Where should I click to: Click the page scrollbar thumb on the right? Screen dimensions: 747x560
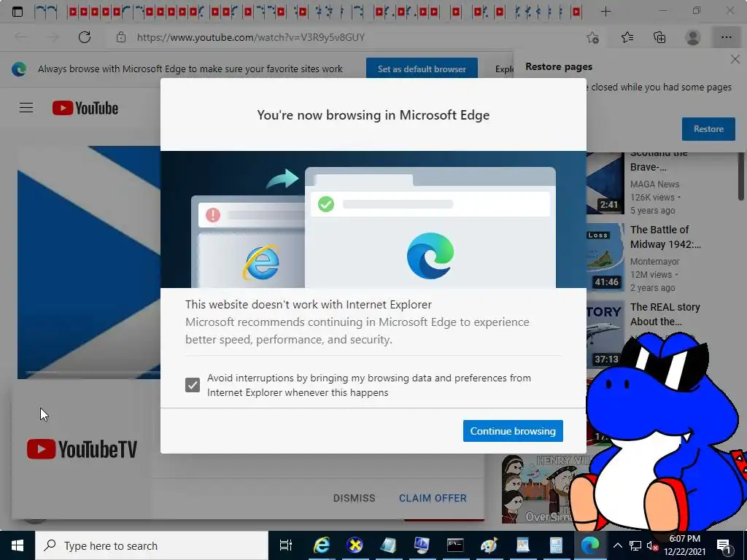tap(741, 176)
